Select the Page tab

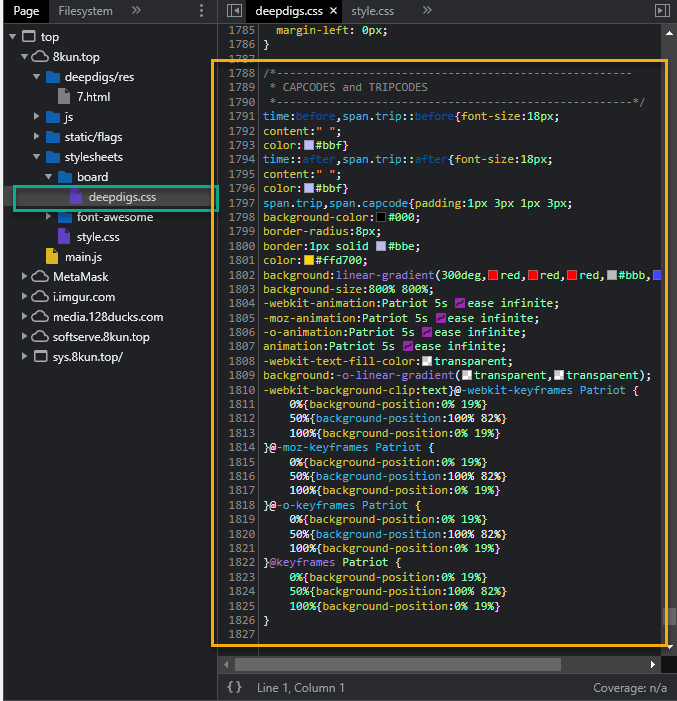pos(26,11)
